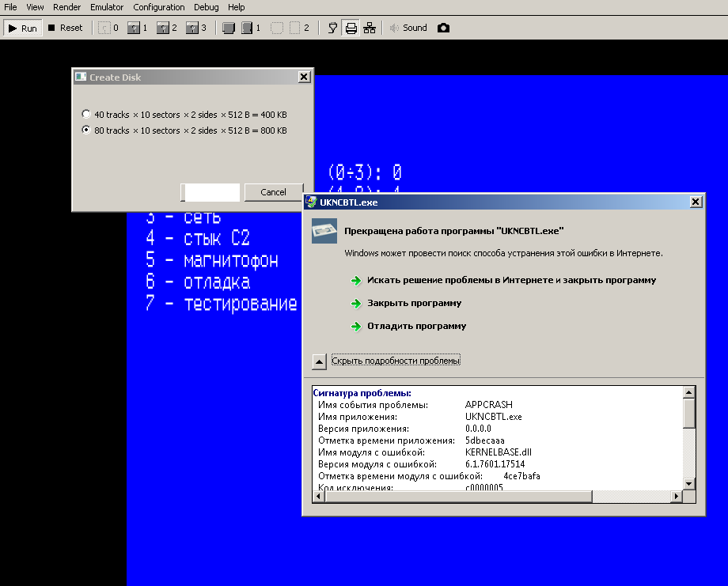Click the Reset toolbar button
This screenshot has height=586, width=728.
(66, 28)
